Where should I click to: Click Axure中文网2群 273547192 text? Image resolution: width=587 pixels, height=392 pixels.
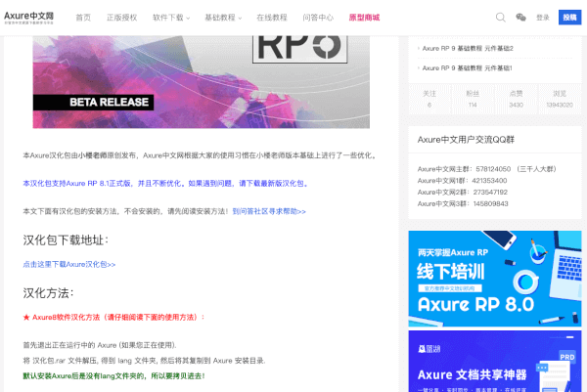[463, 193]
